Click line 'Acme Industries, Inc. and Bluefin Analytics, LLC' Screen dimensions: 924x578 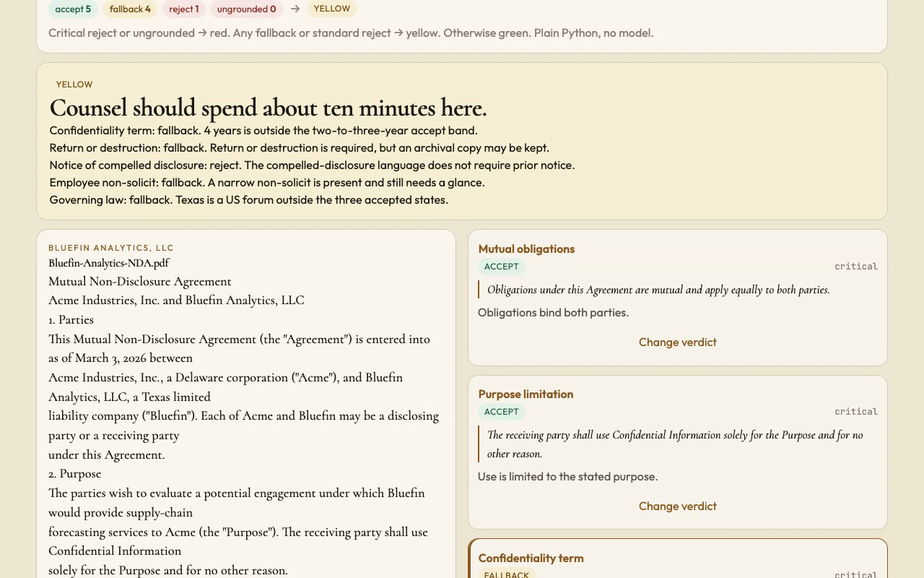(176, 301)
